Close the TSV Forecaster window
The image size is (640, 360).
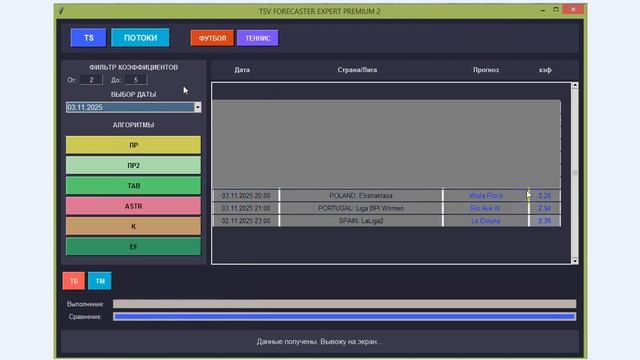click(x=573, y=9)
